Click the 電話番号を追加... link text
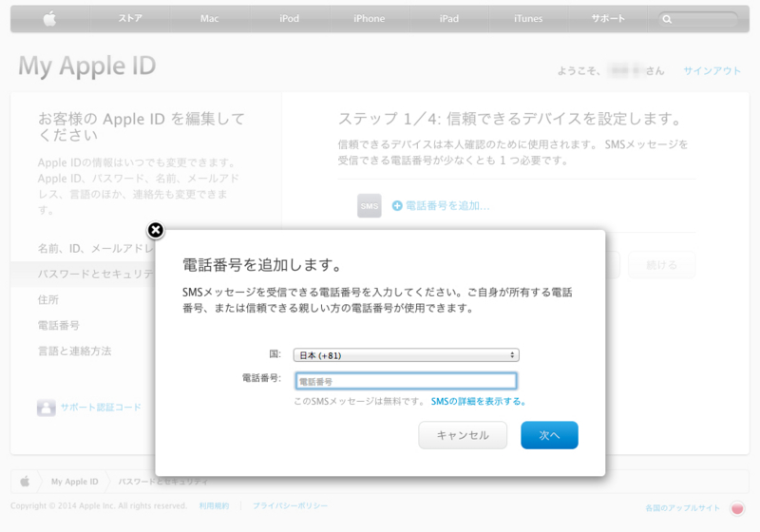This screenshot has width=760, height=532. (447, 206)
